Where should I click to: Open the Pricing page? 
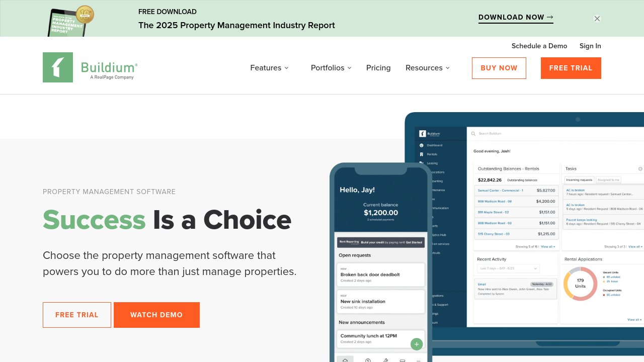coord(378,68)
